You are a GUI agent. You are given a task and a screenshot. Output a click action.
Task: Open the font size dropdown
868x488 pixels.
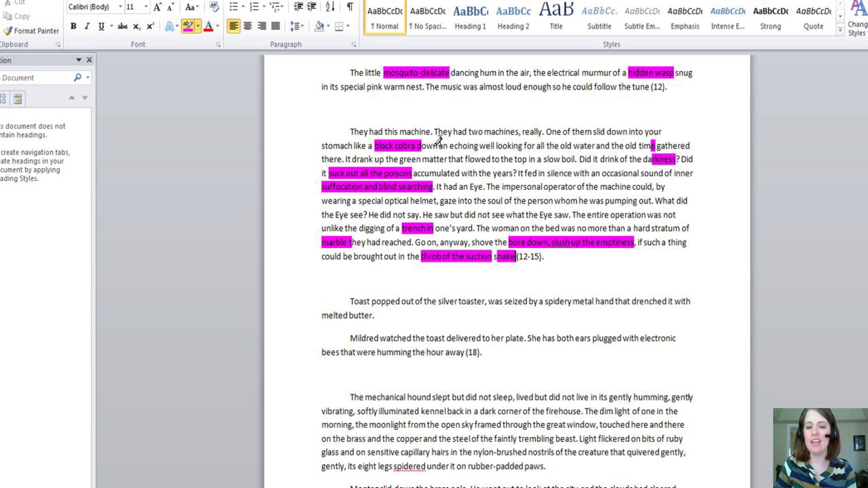pyautogui.click(x=146, y=7)
